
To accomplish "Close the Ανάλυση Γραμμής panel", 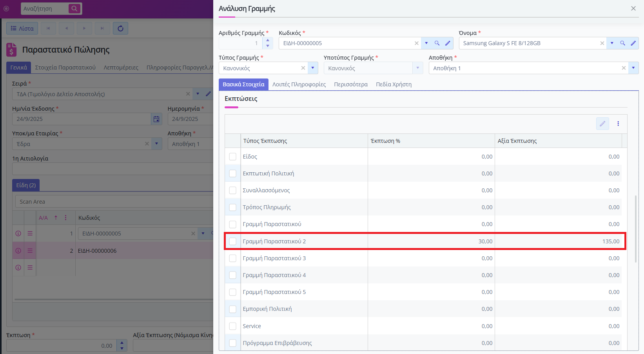I will (x=633, y=8).
